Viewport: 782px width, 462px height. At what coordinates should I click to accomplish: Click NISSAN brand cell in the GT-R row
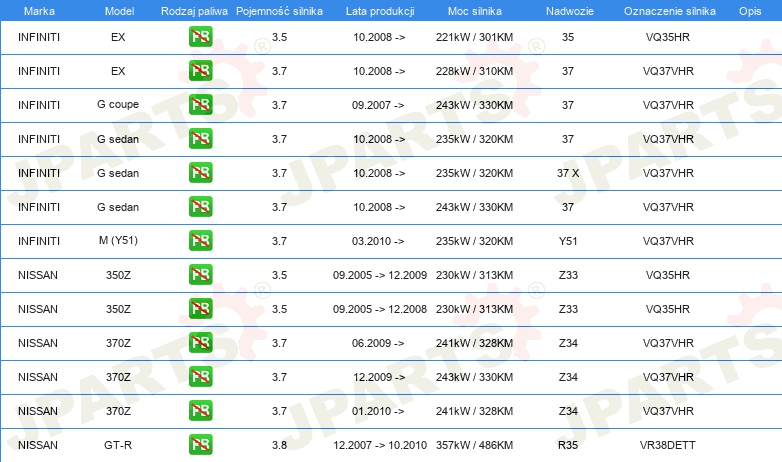[38, 445]
